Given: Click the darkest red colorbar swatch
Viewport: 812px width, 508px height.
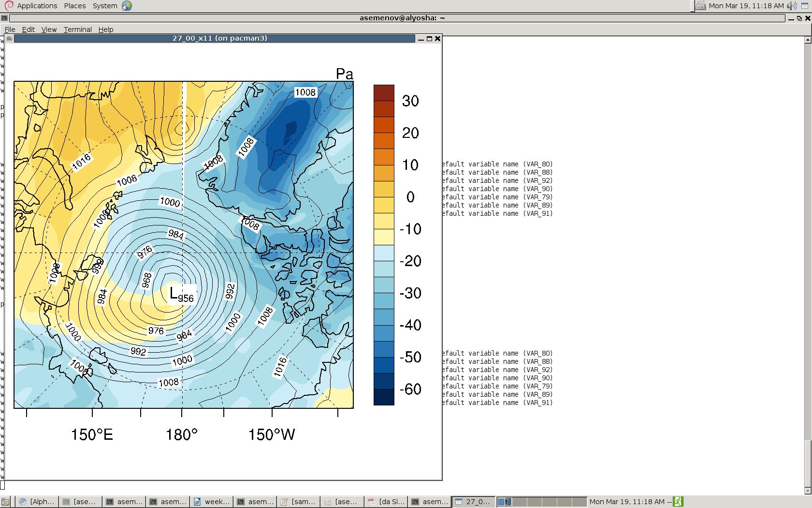Looking at the screenshot, I should click(x=384, y=93).
